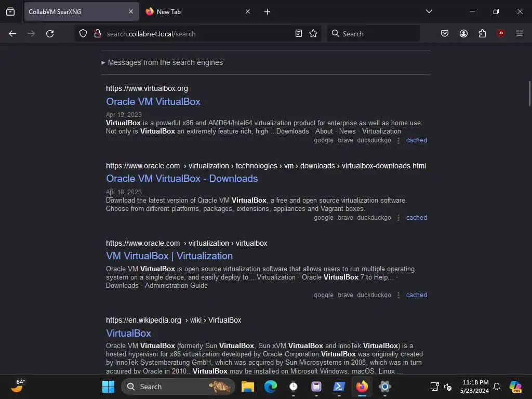Close the New Tab tab
The height and width of the screenshot is (399, 532).
(248, 11)
